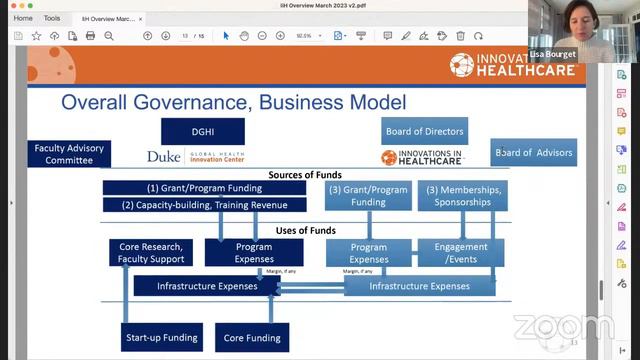The width and height of the screenshot is (640, 360).
Task: Click the (1) Grant/Program Funding bar
Action: [204, 188]
